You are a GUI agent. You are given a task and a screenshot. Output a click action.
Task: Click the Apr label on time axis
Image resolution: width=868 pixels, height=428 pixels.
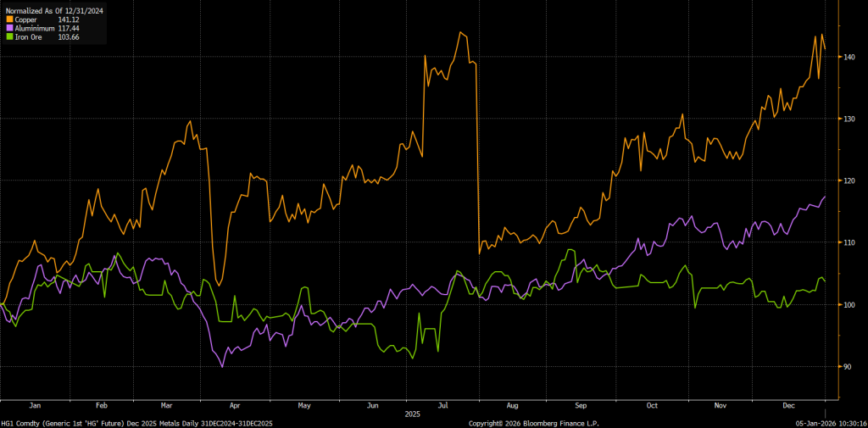(x=235, y=406)
